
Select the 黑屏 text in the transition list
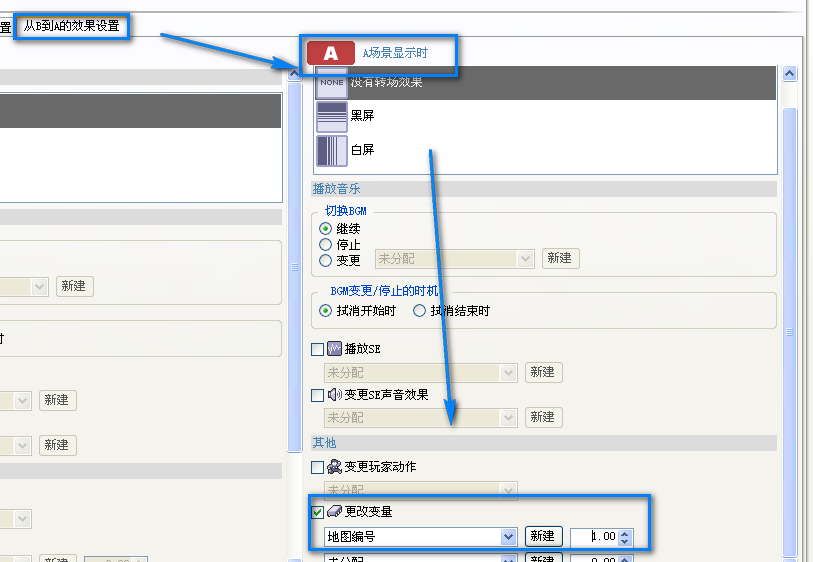tap(362, 116)
